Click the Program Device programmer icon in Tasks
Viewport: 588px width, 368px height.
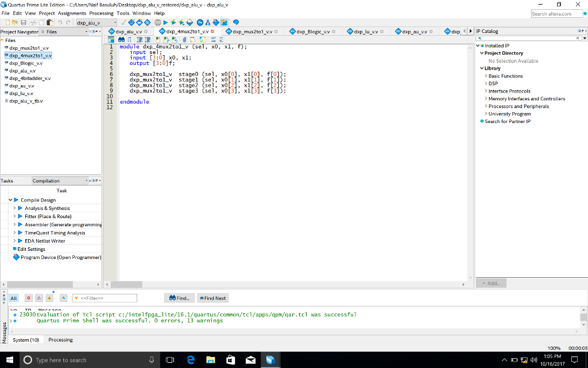pos(16,257)
